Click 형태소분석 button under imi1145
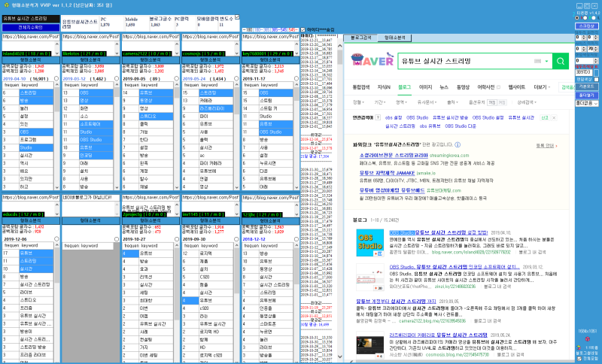Viewport: 602px width, 364px height. tap(210, 220)
